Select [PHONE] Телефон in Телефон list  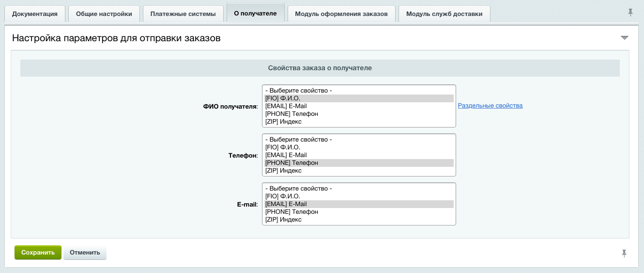[359, 163]
